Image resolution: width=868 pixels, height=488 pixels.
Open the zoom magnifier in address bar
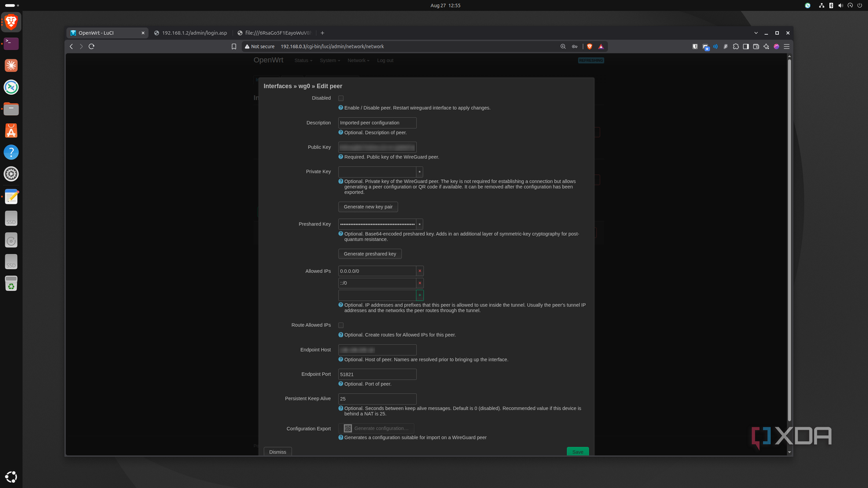[x=563, y=46]
